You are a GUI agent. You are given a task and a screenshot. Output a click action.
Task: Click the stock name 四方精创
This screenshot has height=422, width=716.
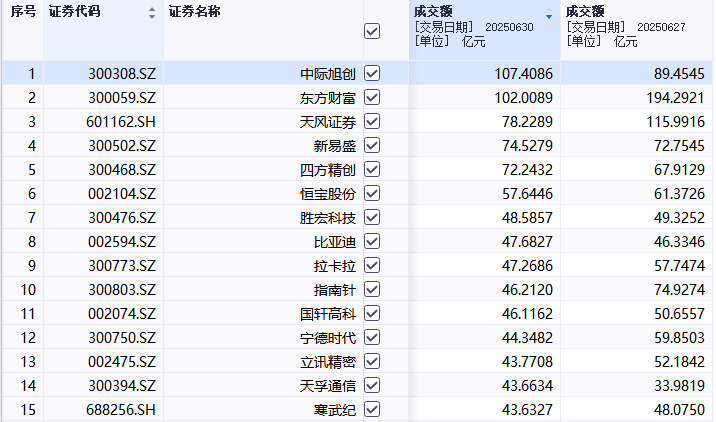(x=328, y=170)
